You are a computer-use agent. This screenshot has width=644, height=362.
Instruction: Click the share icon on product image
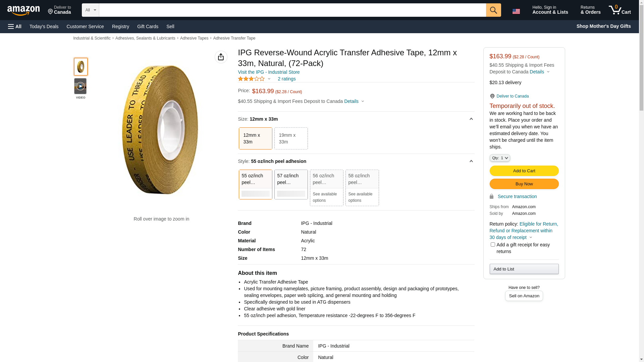click(221, 57)
